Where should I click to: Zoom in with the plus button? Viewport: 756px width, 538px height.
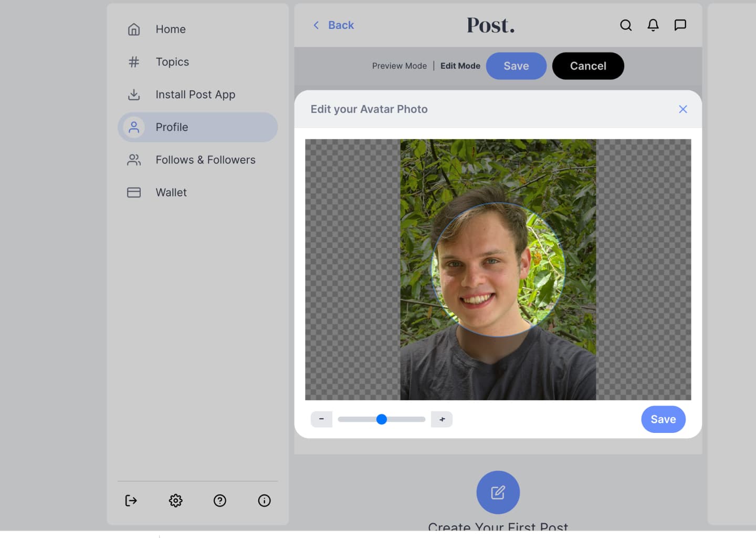tap(442, 419)
